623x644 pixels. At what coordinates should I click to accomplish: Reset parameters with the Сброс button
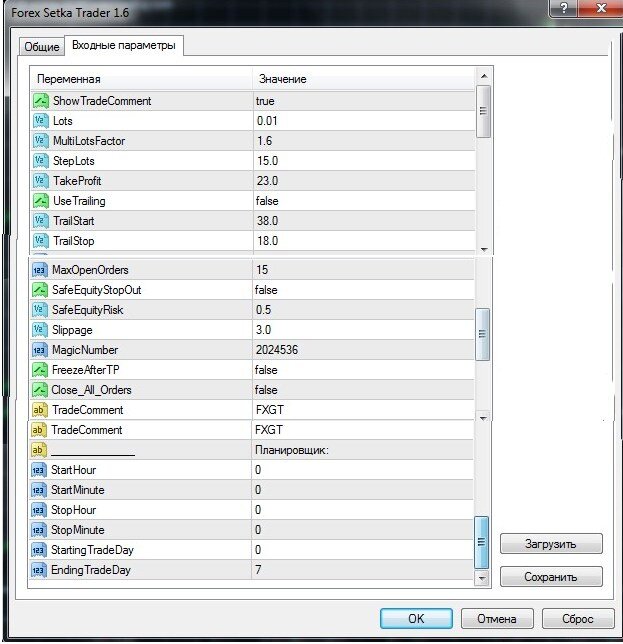coord(577,619)
